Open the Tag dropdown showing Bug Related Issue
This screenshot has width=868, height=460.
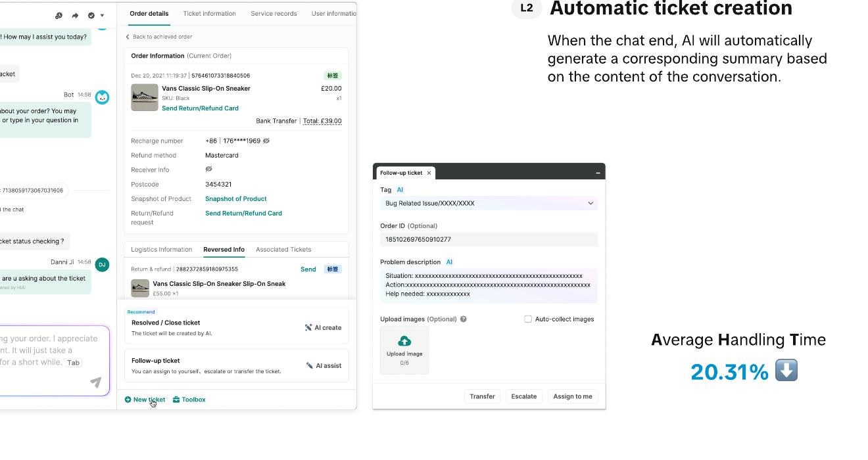click(489, 203)
